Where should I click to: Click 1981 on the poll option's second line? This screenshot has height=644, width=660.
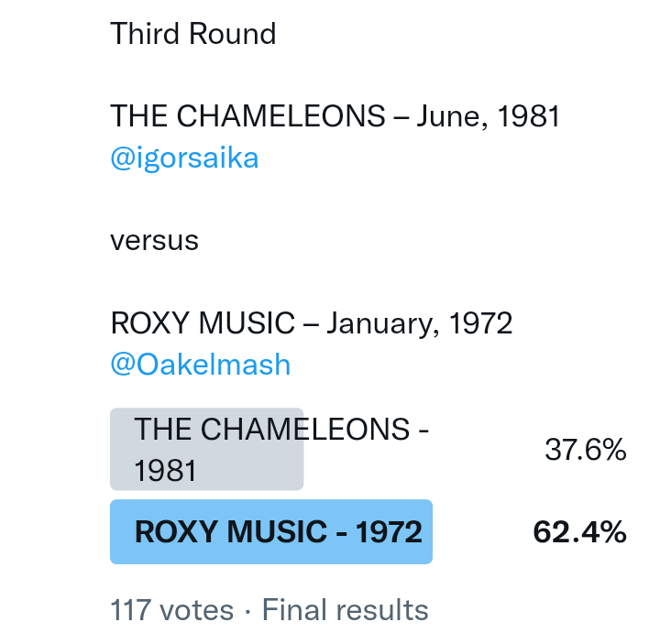(166, 471)
